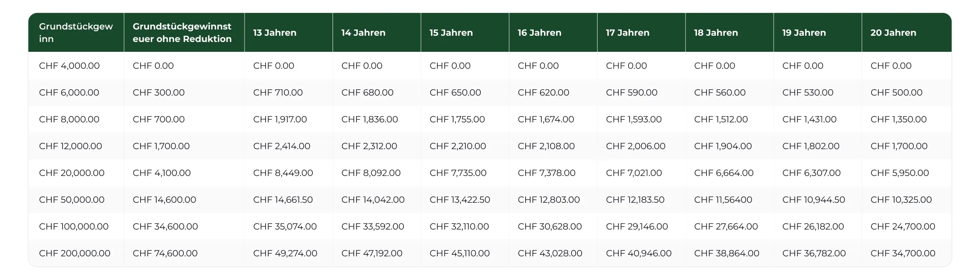Select the CHF 710.00 cell

click(288, 92)
